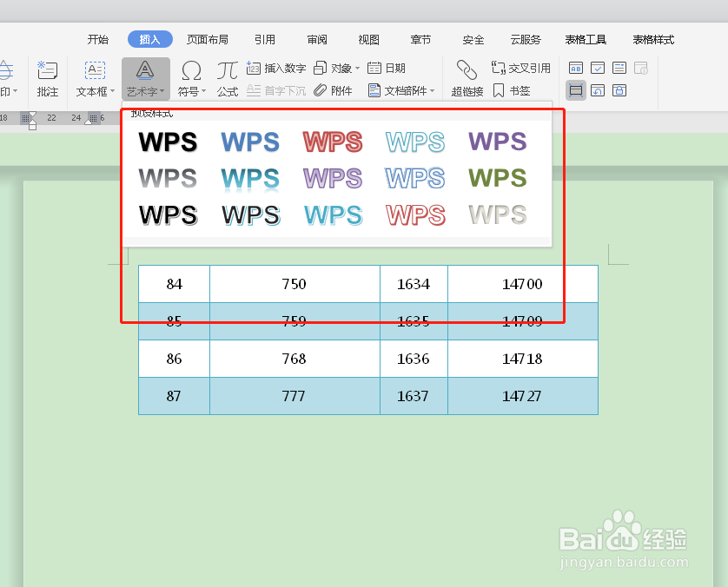The image size is (728, 587).
Task: Open the 符号 omega symbol icon
Action: click(x=191, y=71)
